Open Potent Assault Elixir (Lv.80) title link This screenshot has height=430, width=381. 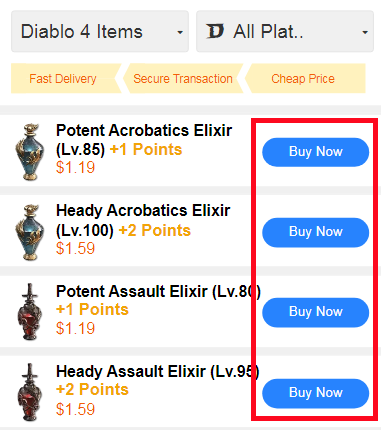(x=158, y=291)
